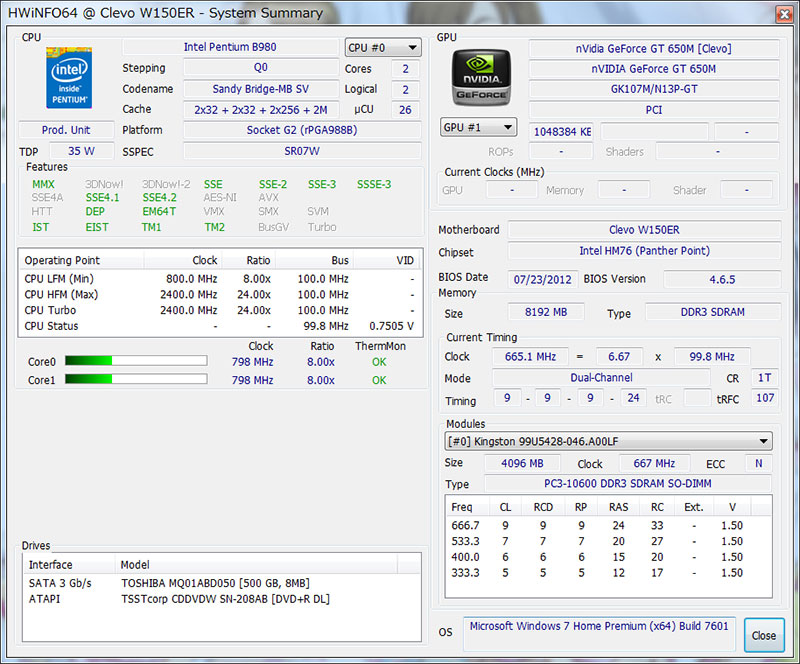800x664 pixels.
Task: Click the 667 MHz module clock field
Action: click(654, 463)
